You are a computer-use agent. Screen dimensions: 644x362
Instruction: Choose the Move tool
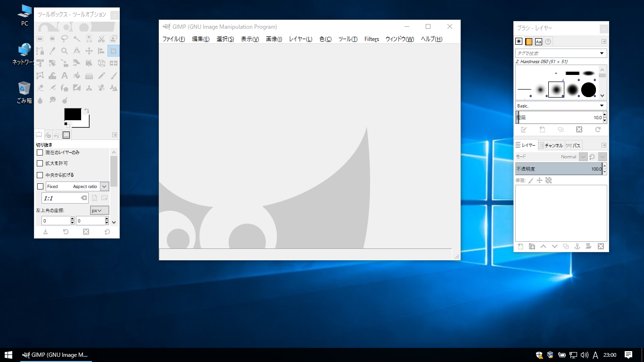[x=89, y=51]
